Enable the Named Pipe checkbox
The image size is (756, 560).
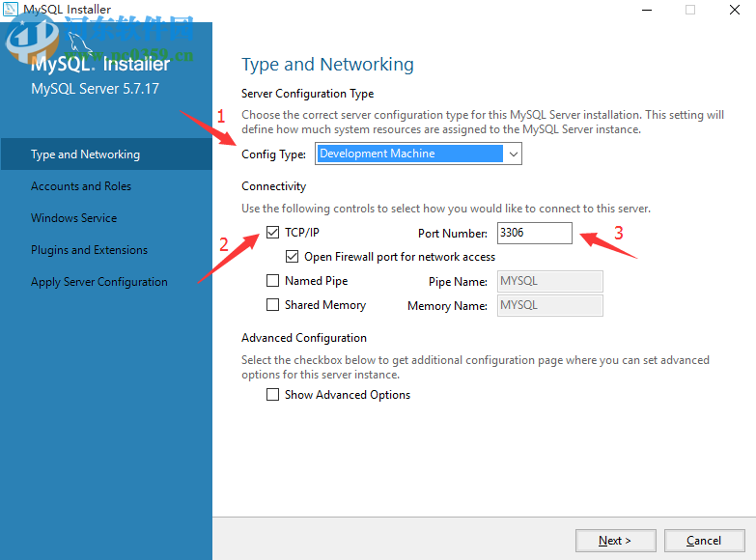point(273,281)
